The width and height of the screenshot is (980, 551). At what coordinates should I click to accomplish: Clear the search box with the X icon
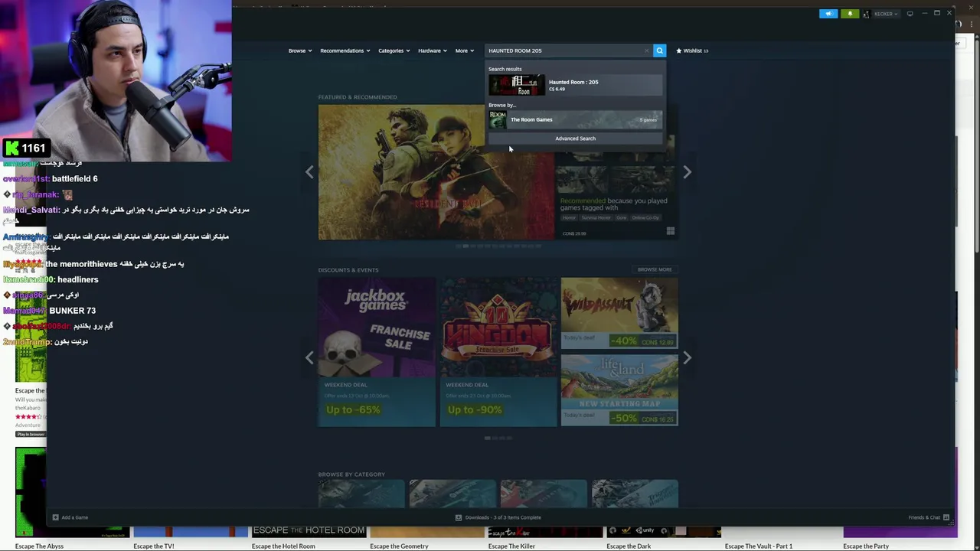pyautogui.click(x=647, y=51)
